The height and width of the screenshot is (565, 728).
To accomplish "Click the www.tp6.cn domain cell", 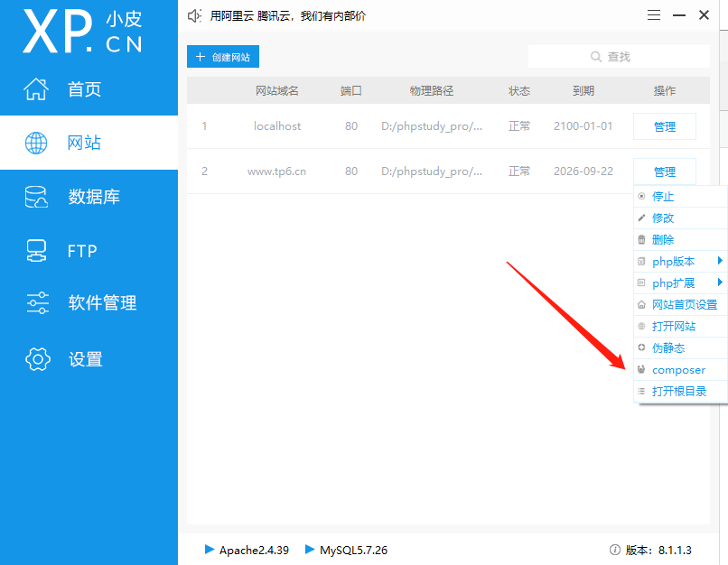I will tap(276, 171).
